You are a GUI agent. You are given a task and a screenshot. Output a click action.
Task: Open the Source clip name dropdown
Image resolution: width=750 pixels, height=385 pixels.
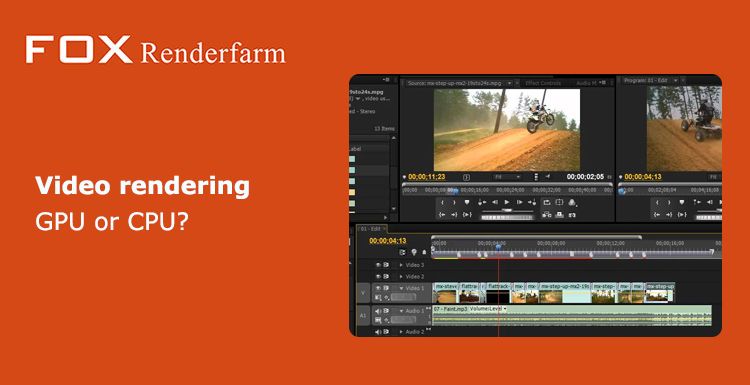[x=509, y=83]
